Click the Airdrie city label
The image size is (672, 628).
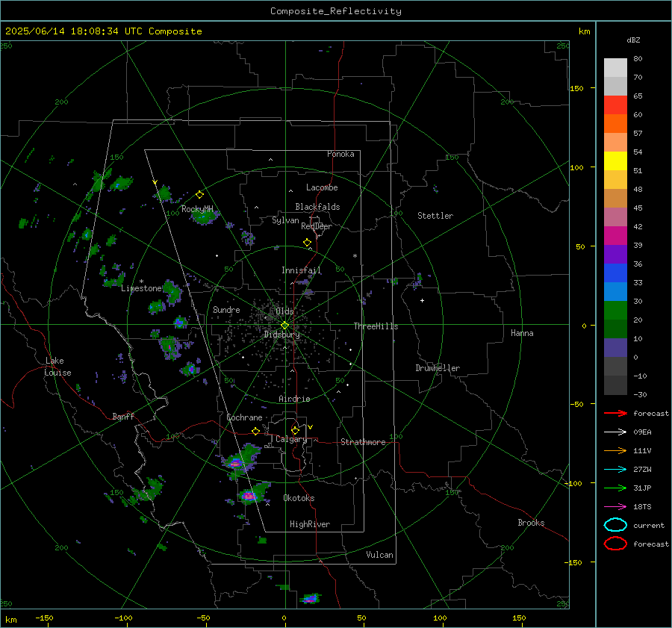pos(294,399)
